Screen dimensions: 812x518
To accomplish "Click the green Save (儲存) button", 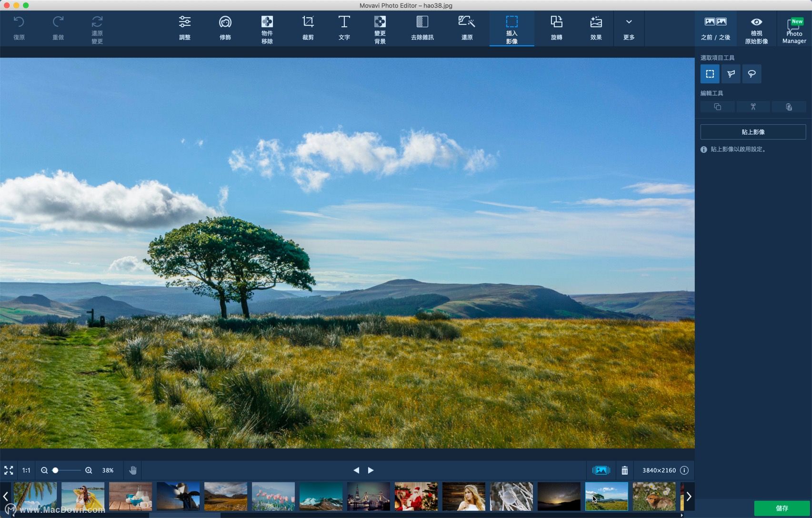I will pyautogui.click(x=782, y=508).
